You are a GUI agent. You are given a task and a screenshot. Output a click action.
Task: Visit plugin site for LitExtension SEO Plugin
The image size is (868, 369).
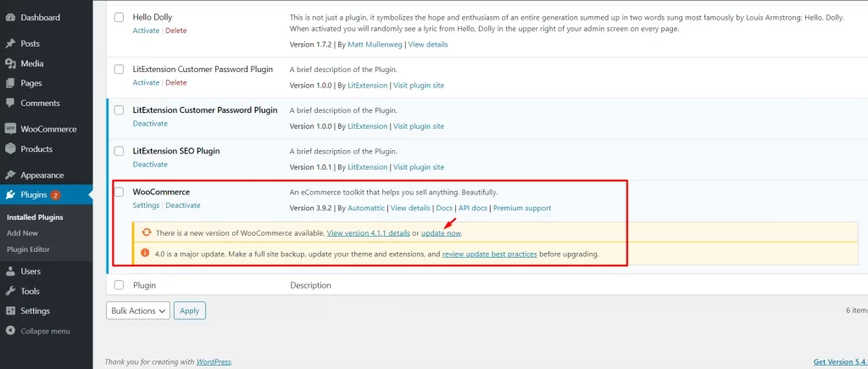419,167
